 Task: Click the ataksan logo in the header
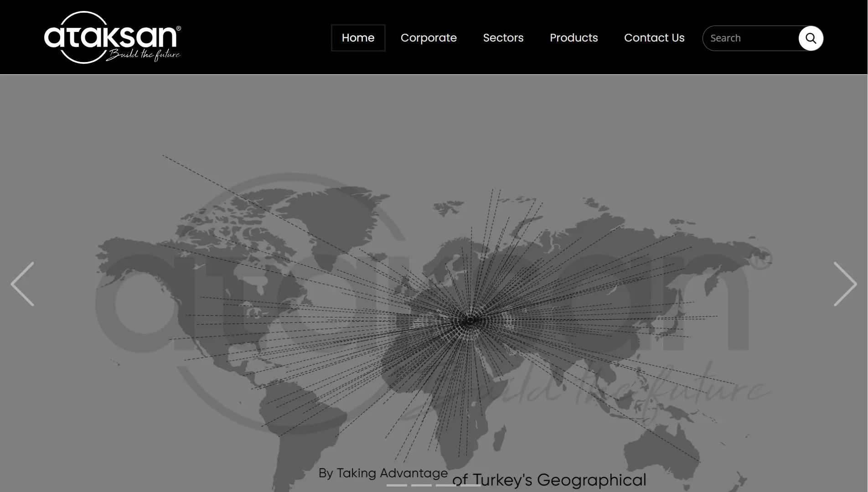(x=112, y=37)
